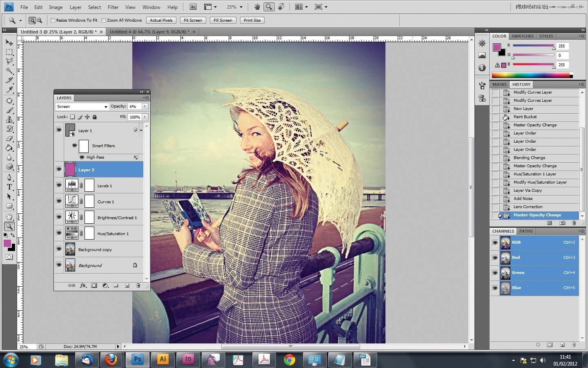
Task: Enable Resize Windows To Fit checkbox
Action: (x=53, y=20)
